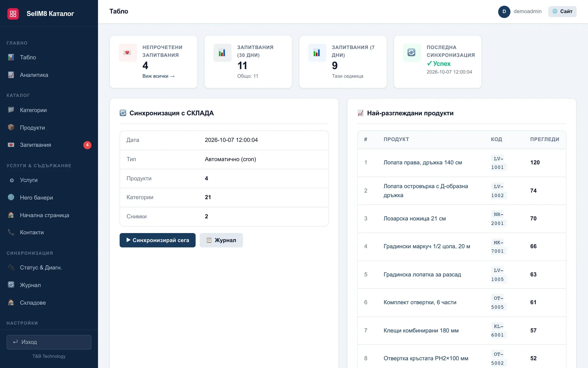
Task: Open the Журнал button below sync table
Action: [221, 240]
